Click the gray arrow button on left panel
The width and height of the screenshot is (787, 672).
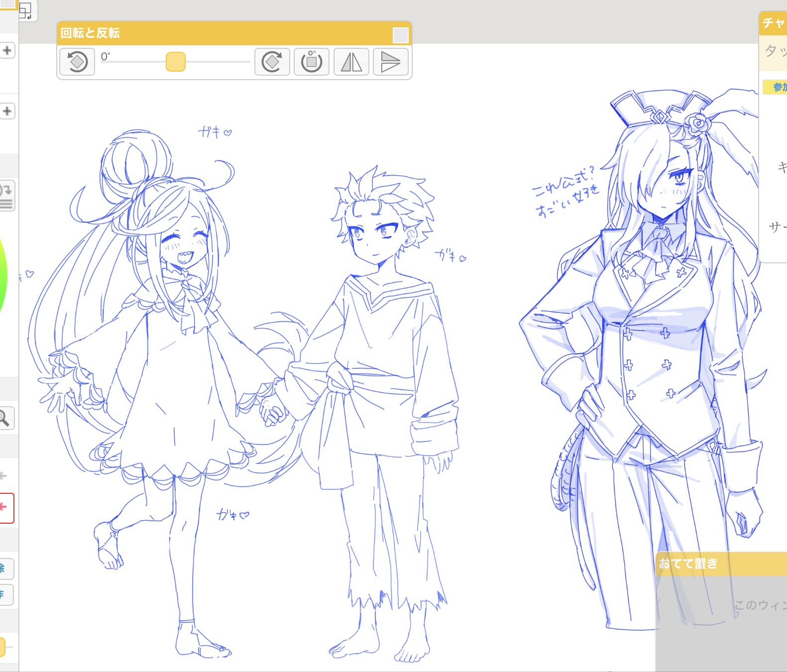4,476
